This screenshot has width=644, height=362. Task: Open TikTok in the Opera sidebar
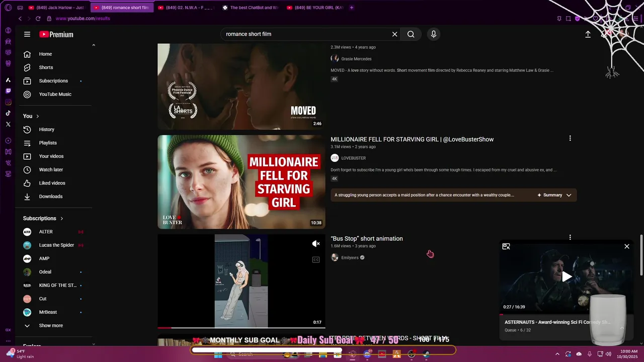[8, 113]
